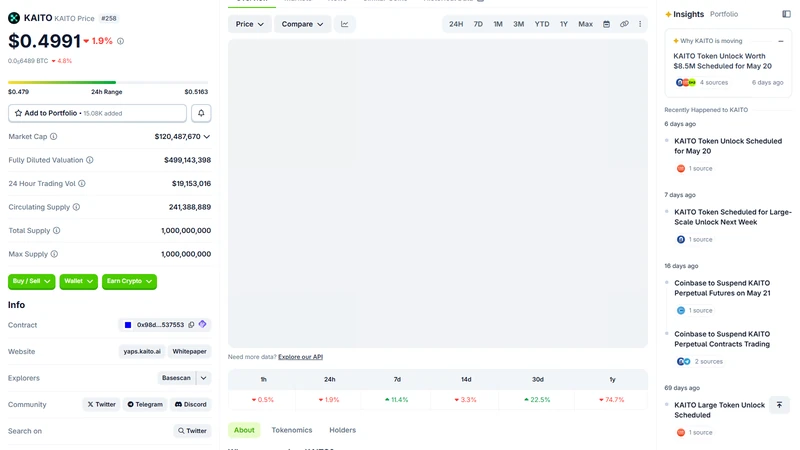Open the Price chart type dropdown
This screenshot has width=800, height=450.
tap(249, 24)
